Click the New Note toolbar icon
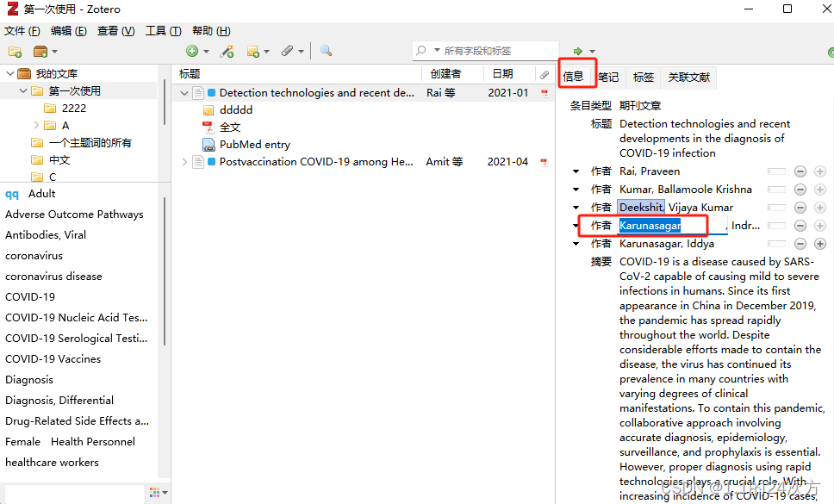Screen dimensions: 834x504 253,51
